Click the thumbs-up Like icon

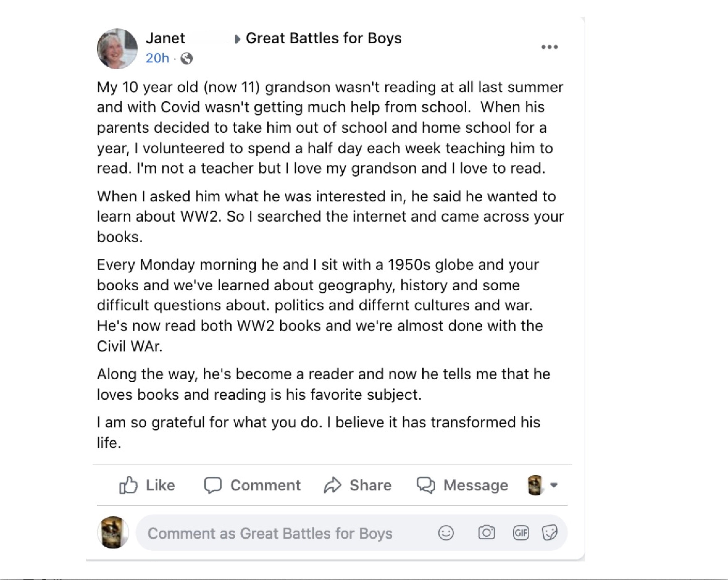click(x=128, y=485)
